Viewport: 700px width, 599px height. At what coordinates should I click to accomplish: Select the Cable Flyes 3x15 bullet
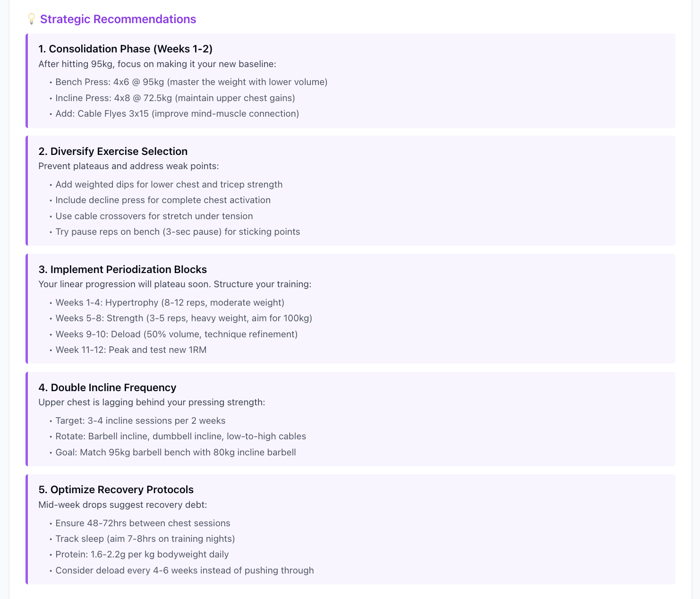177,113
